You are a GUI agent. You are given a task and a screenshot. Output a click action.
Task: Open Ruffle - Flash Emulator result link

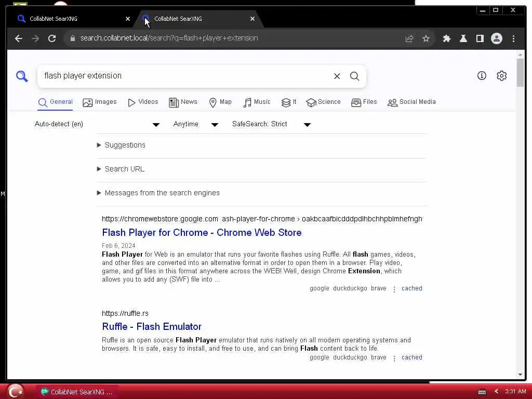tap(152, 327)
